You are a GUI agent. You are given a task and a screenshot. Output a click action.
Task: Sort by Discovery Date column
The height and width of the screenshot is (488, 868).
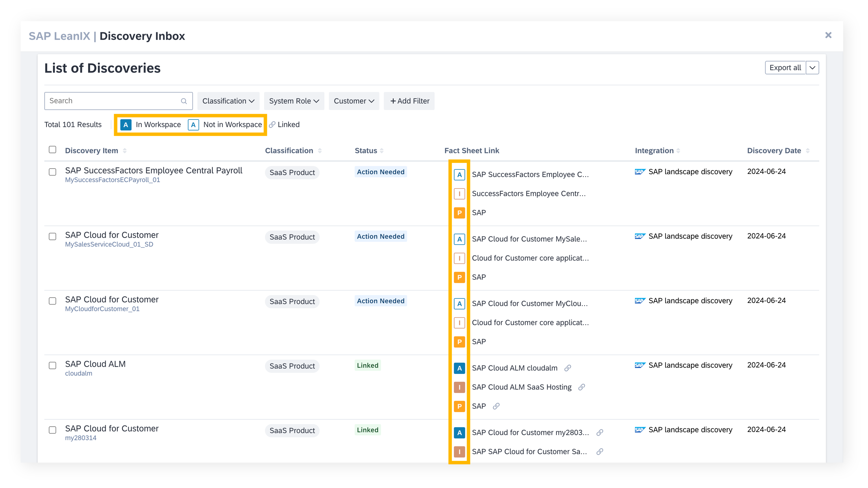[x=808, y=151]
